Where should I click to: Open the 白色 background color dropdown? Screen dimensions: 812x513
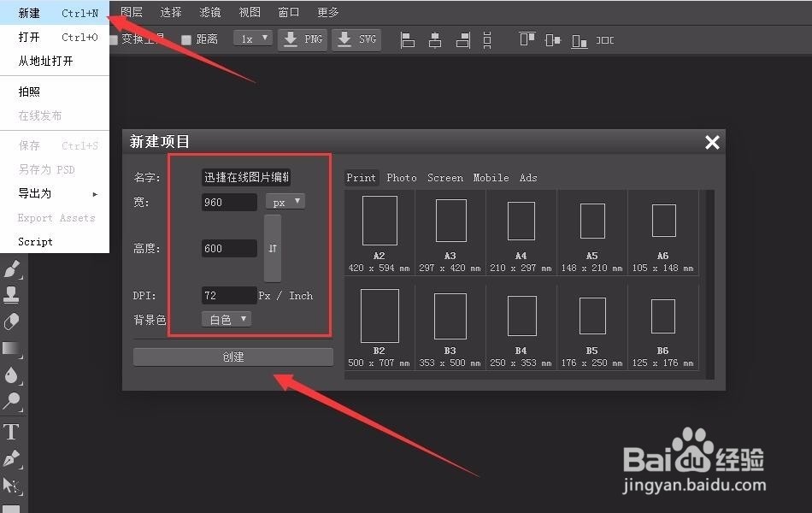227,319
